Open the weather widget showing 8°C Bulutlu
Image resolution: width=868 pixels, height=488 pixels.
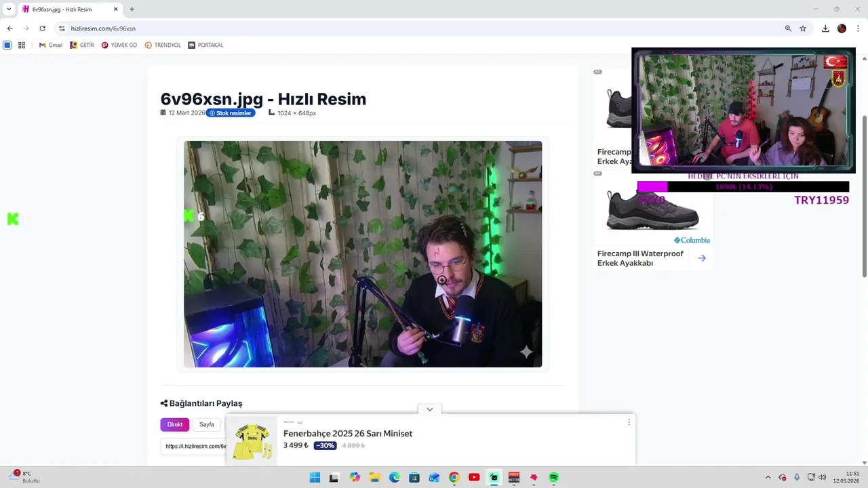pos(26,477)
